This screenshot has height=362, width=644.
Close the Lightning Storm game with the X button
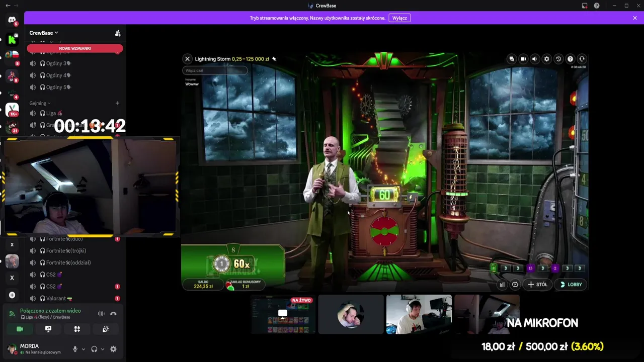pos(187,59)
